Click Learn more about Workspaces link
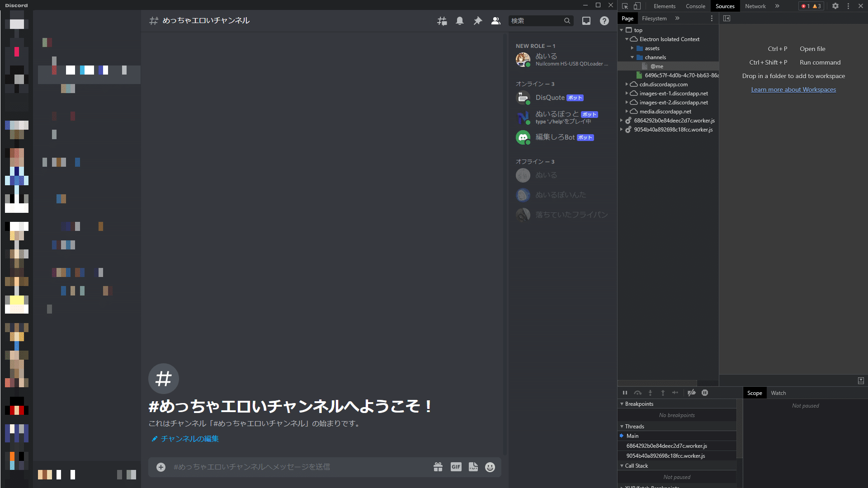Image resolution: width=868 pixels, height=488 pixels. pos(793,89)
